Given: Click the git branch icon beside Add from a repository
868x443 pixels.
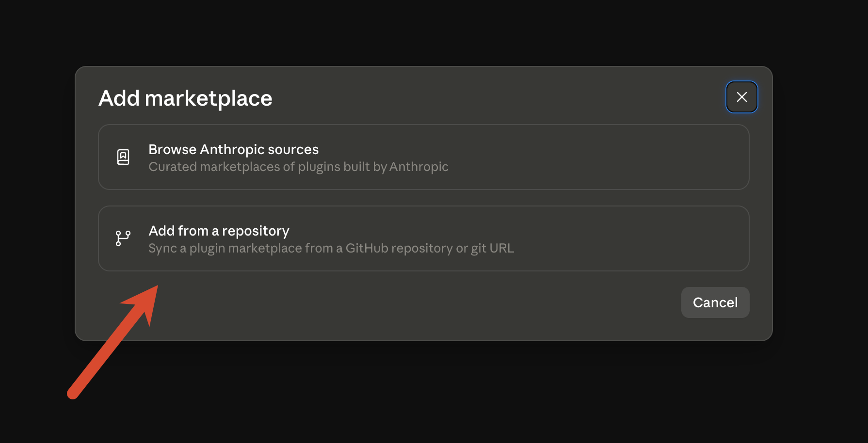Looking at the screenshot, I should [x=123, y=238].
